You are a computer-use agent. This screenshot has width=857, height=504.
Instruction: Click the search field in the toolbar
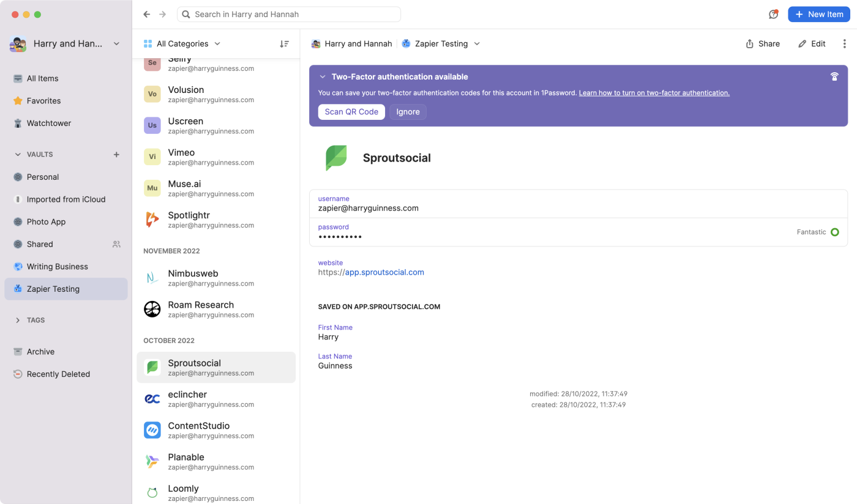click(289, 14)
